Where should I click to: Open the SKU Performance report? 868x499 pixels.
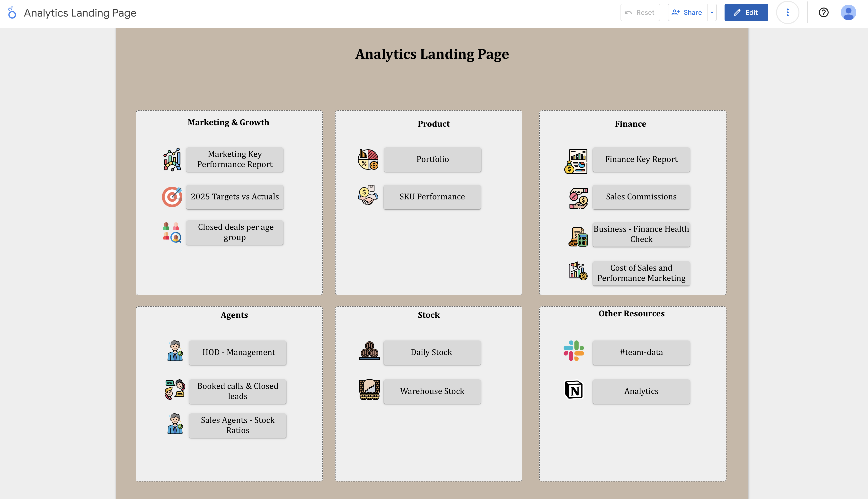432,197
